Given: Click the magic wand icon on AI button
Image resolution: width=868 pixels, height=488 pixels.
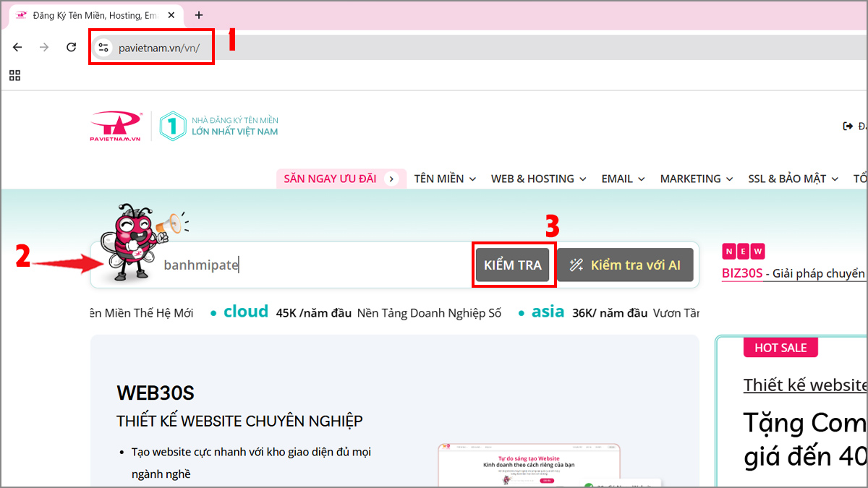Looking at the screenshot, I should 576,265.
